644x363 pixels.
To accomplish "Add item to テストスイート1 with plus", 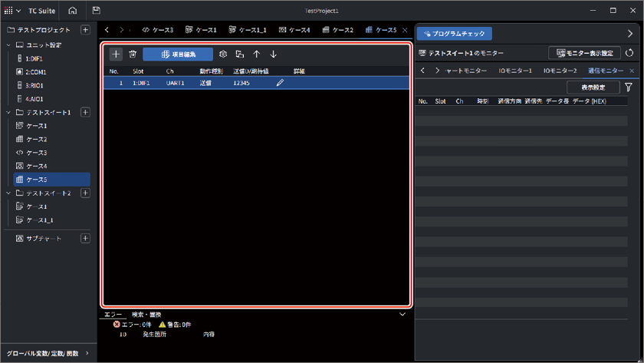I will coord(85,112).
